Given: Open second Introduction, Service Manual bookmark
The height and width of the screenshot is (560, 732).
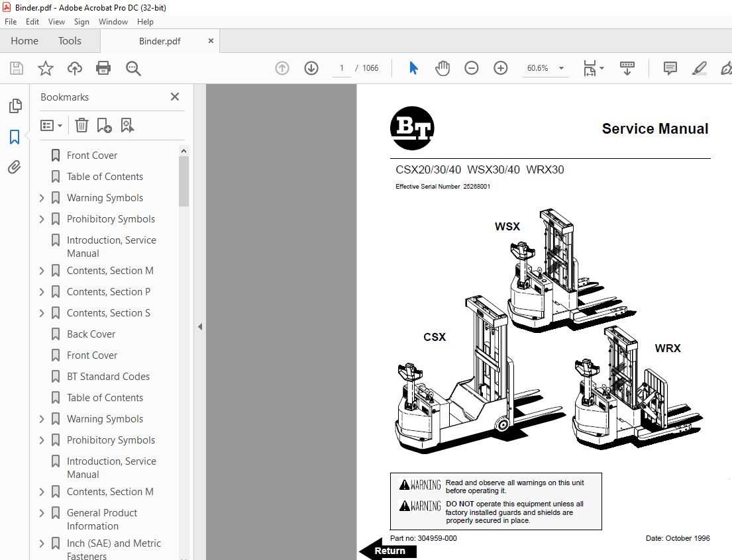Looking at the screenshot, I should (111, 467).
